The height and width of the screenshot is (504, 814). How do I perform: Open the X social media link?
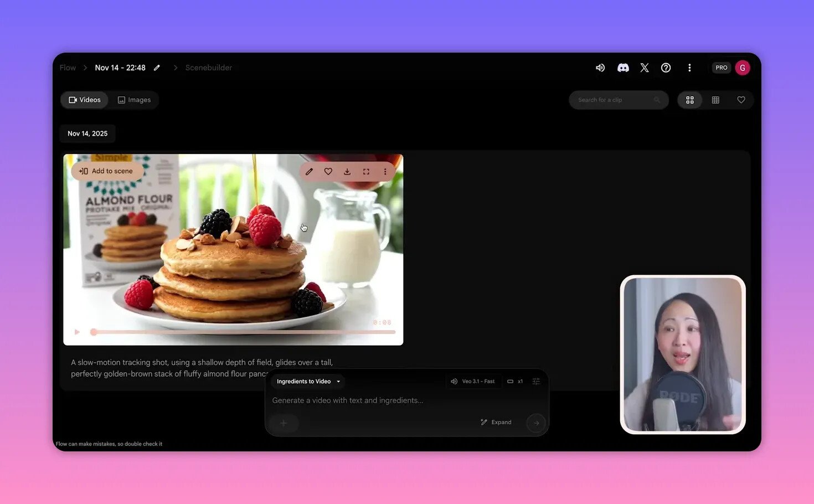pos(644,68)
